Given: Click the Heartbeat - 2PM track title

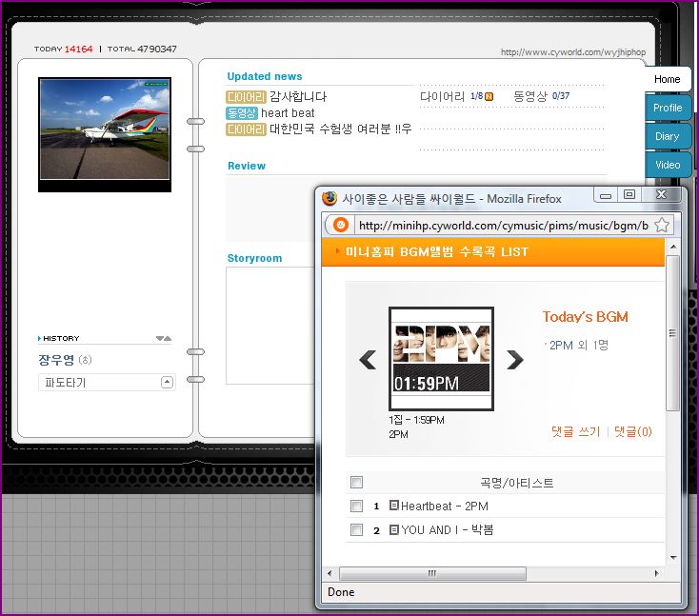Looking at the screenshot, I should (445, 506).
